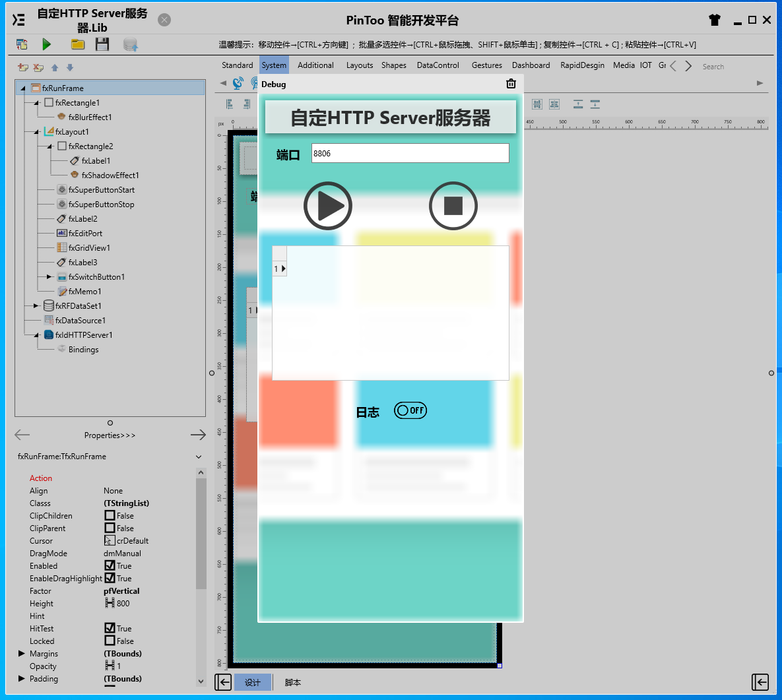Select the fxEditPort tree item
Screen dimensions: 782x700
[x=85, y=234]
